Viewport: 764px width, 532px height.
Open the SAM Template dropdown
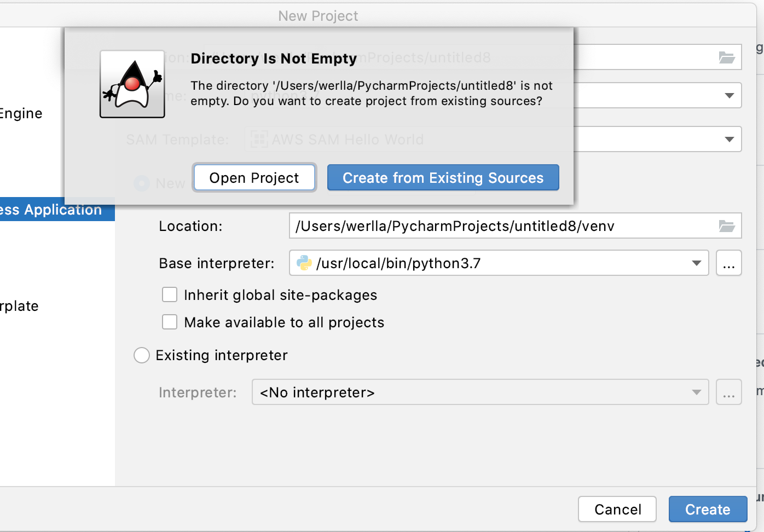click(x=728, y=139)
